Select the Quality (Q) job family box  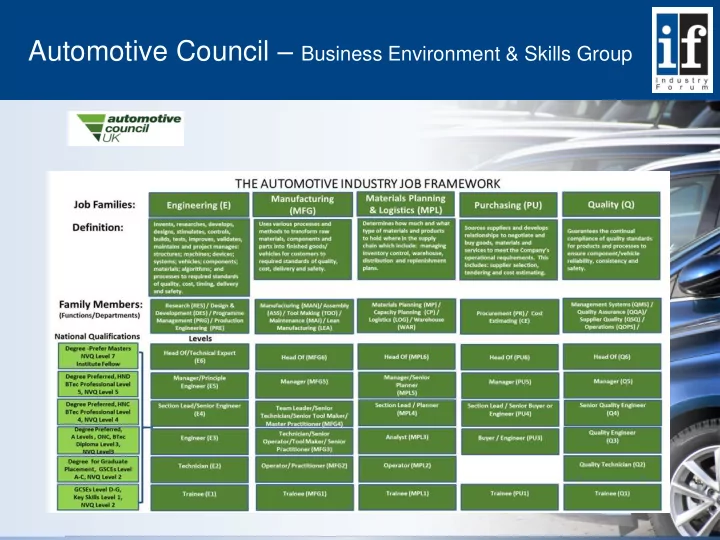611,204
